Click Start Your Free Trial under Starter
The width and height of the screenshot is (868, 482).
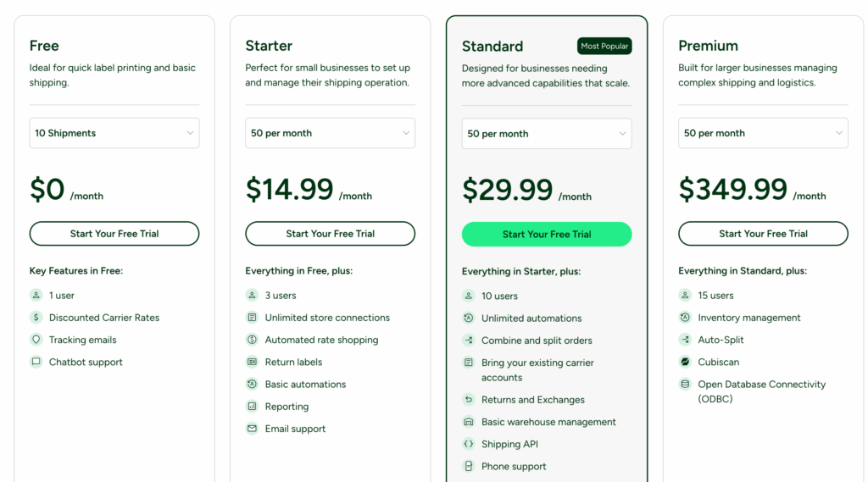coord(331,234)
